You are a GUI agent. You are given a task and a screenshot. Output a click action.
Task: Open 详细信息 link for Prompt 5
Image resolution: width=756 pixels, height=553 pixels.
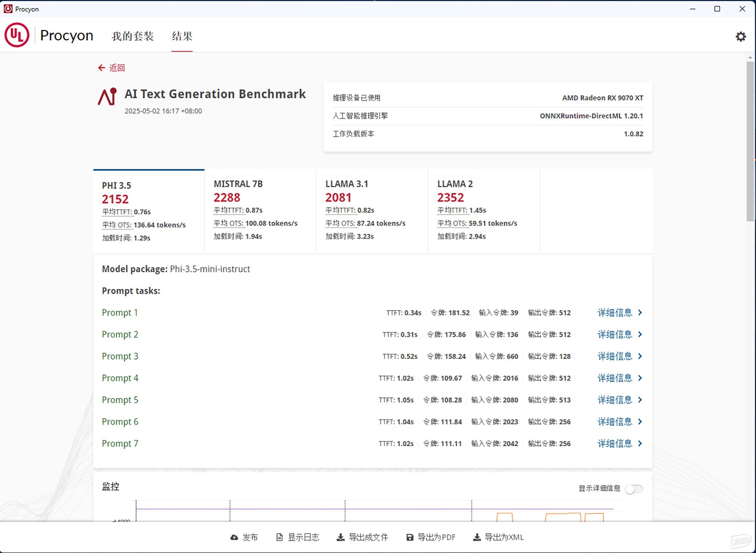tap(615, 400)
